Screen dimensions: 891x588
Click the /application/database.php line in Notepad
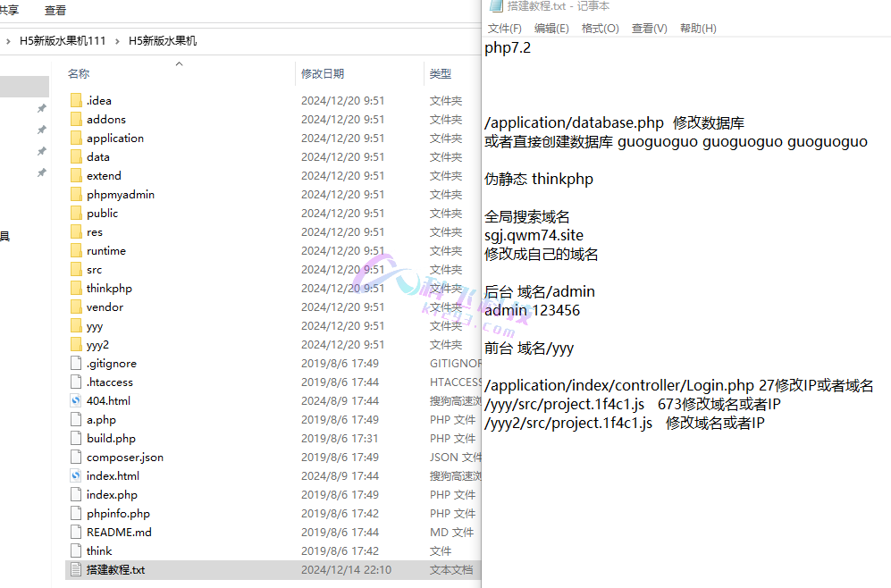pyautogui.click(x=614, y=122)
